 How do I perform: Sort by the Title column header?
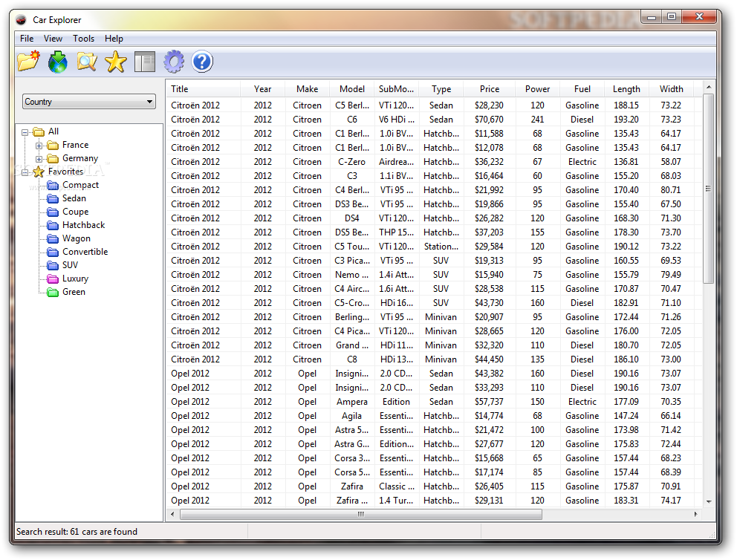click(x=203, y=89)
